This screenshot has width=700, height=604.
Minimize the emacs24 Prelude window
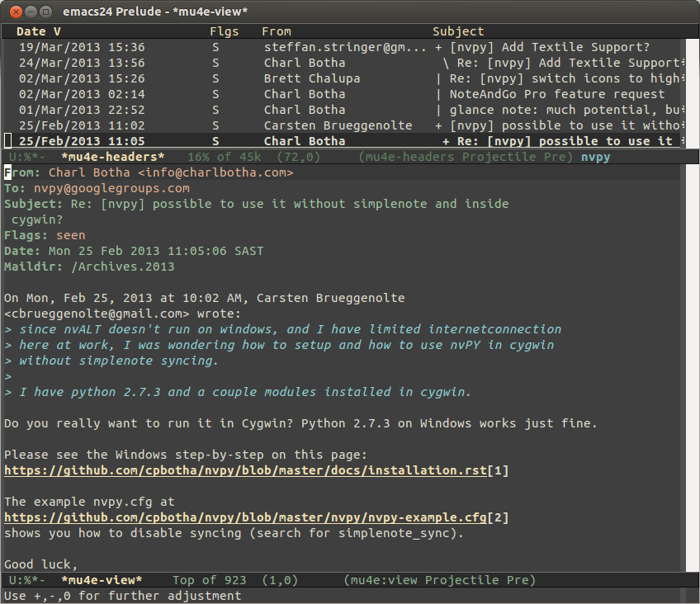point(31,12)
